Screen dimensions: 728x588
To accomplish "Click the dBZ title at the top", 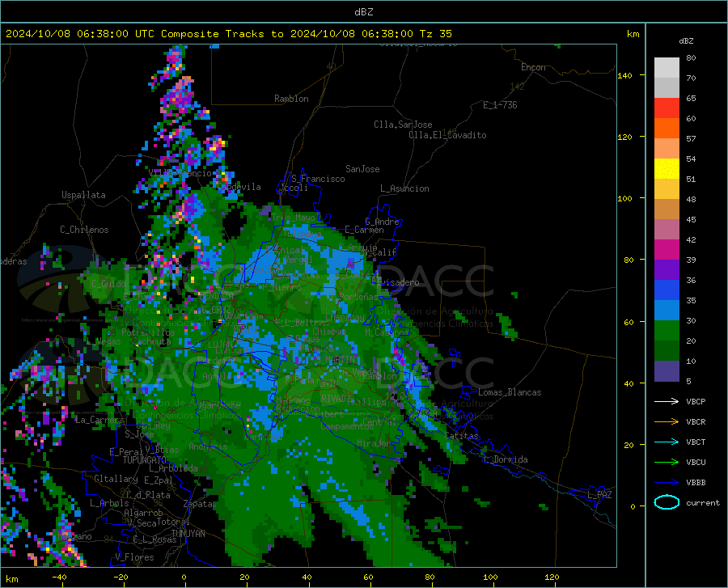I will 363,12.
